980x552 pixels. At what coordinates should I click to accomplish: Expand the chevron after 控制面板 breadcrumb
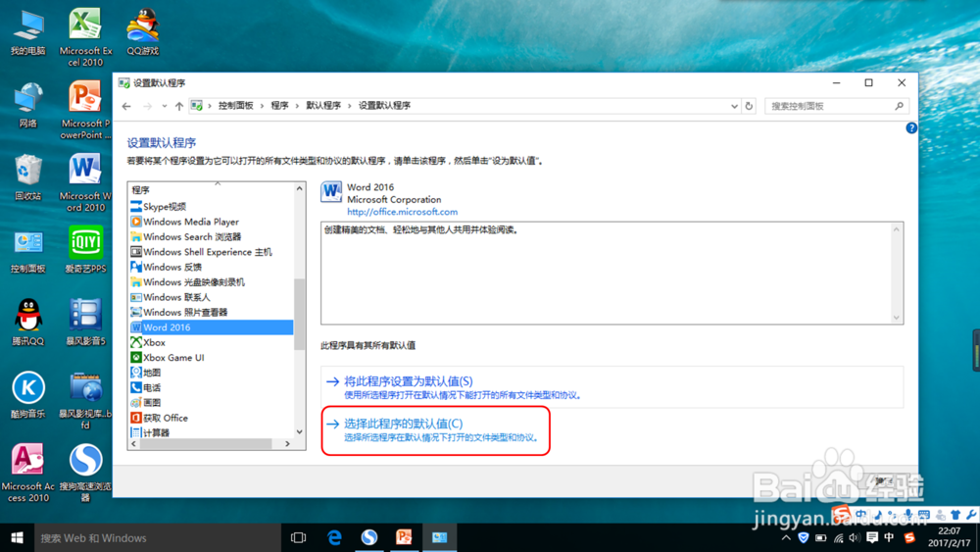[262, 106]
